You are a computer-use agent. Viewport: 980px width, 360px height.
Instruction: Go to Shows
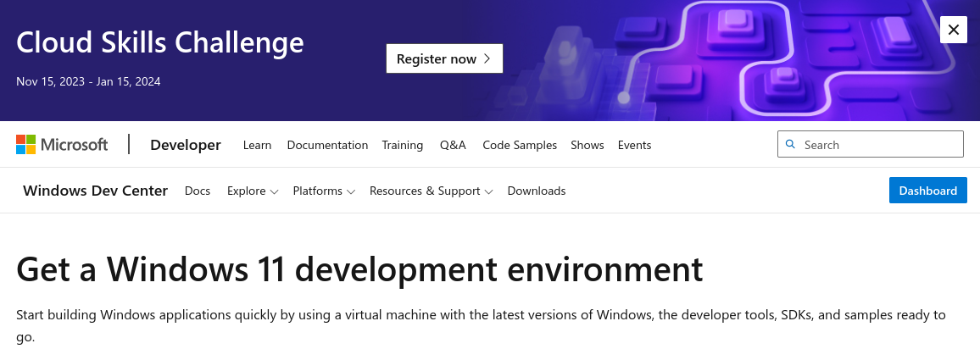coord(587,145)
